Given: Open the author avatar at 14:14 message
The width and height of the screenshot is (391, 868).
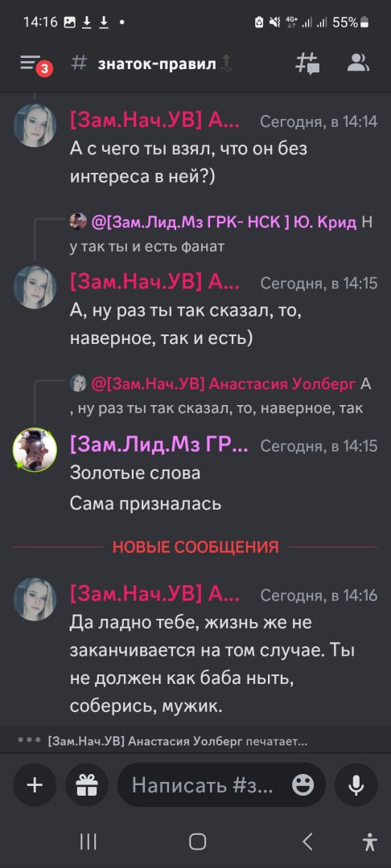Looking at the screenshot, I should point(35,125).
